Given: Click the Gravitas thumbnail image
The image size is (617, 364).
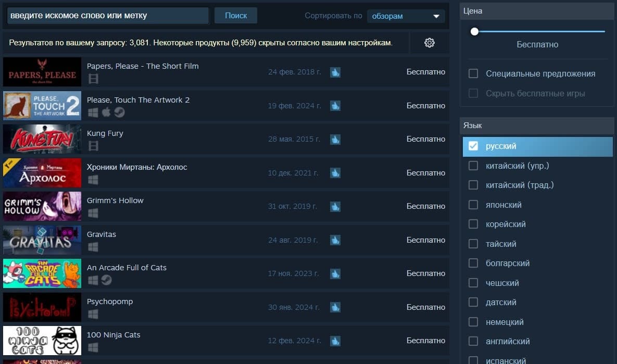Looking at the screenshot, I should (42, 240).
